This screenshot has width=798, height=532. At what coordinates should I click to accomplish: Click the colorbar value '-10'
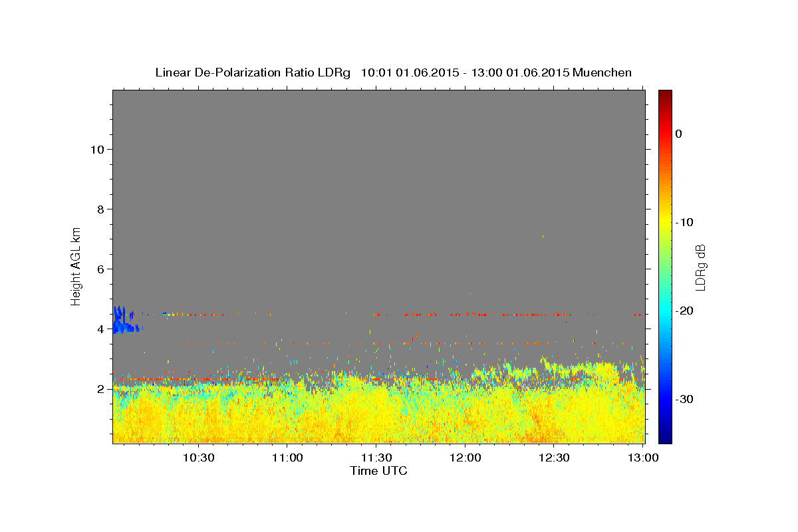click(x=684, y=222)
